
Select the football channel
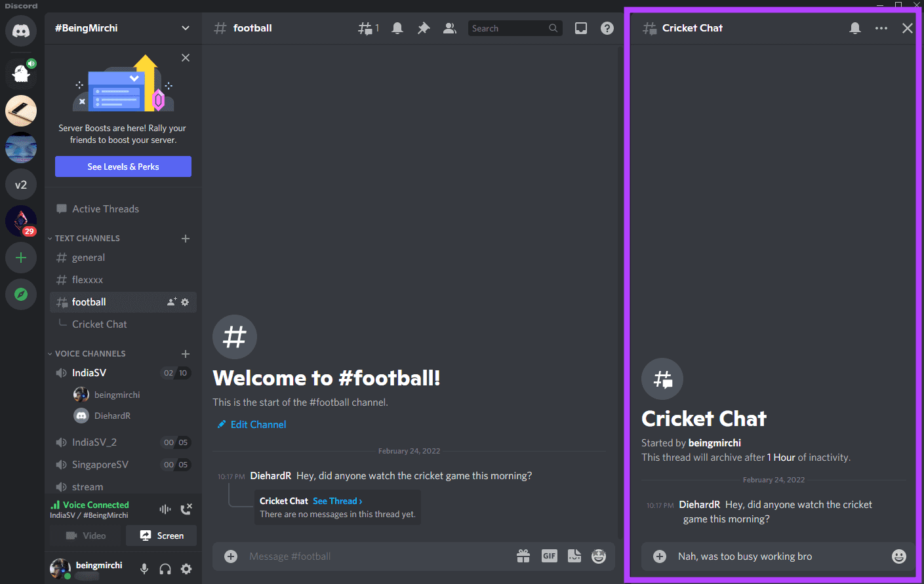[x=123, y=302]
